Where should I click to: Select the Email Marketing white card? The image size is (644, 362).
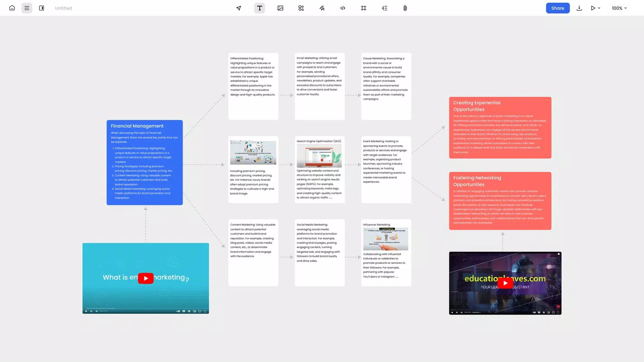320,86
